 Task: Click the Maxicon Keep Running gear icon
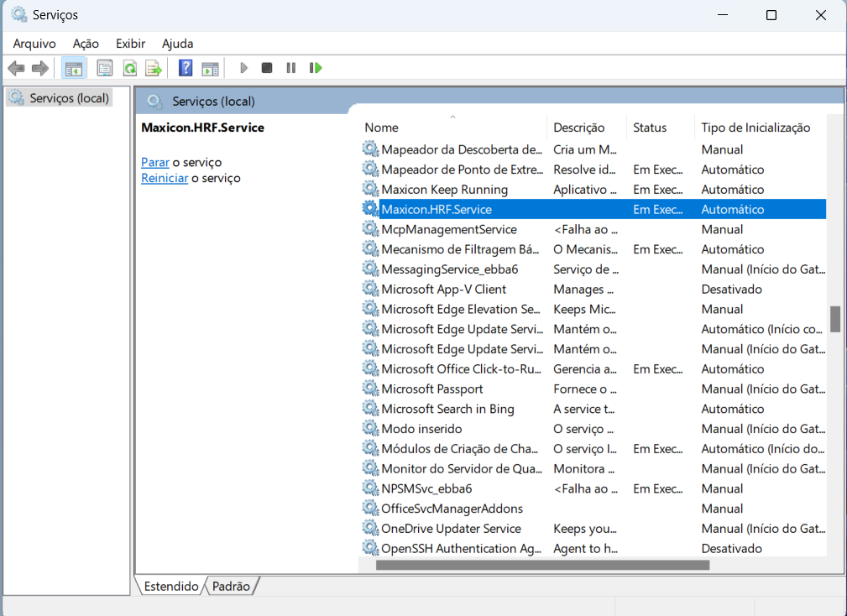(370, 189)
